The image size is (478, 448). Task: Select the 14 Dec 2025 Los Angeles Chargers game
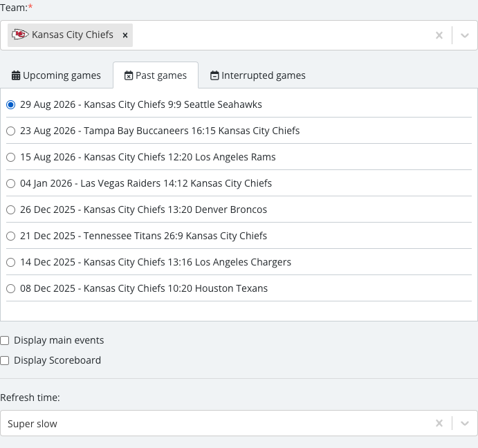coord(10,262)
